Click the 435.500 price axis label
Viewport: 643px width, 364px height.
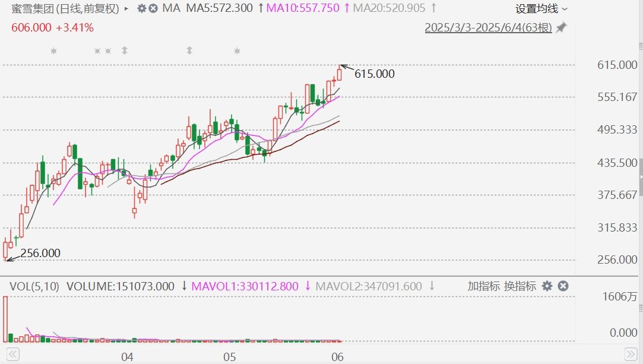(x=617, y=163)
